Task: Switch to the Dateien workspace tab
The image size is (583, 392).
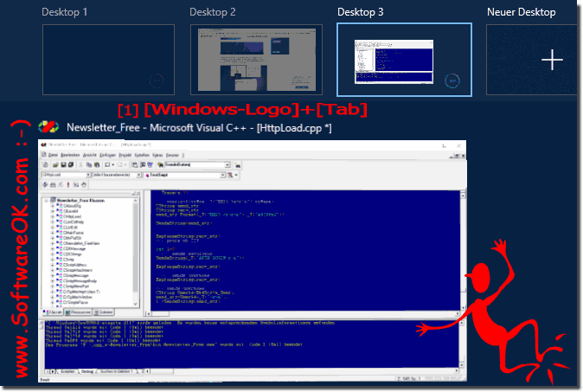Action: tap(103, 312)
